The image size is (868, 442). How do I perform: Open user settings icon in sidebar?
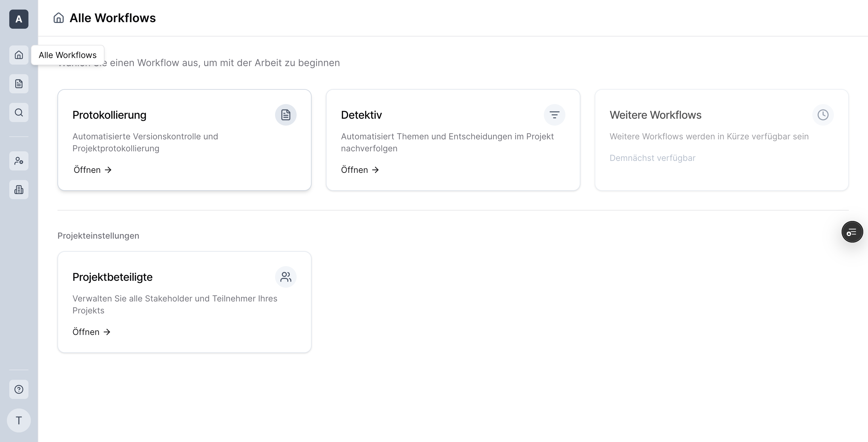click(19, 161)
